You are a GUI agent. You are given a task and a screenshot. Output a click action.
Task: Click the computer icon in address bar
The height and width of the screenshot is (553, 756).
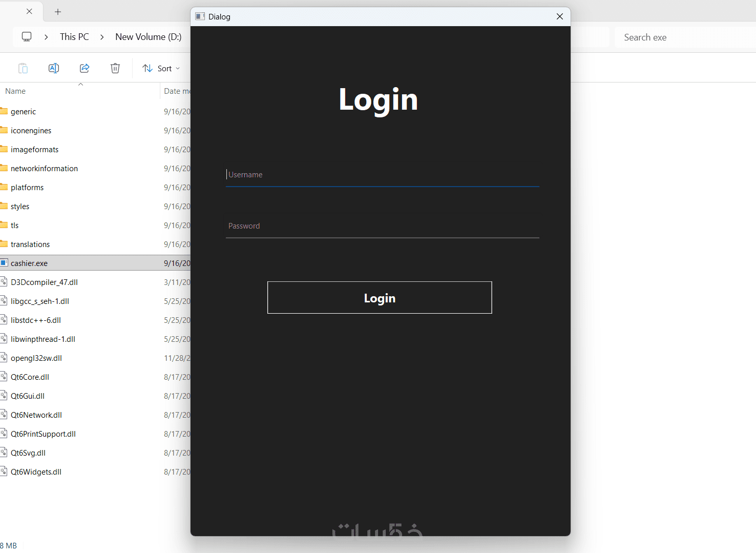[27, 37]
